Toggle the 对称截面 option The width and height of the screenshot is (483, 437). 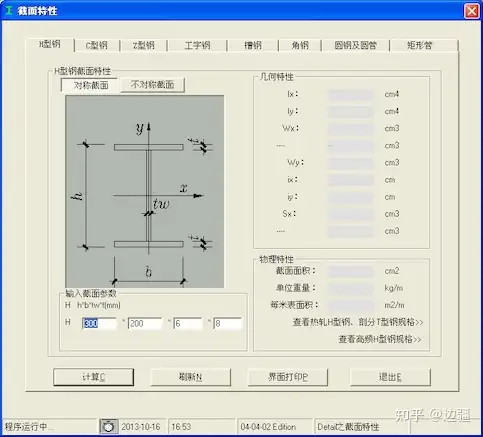coord(91,85)
